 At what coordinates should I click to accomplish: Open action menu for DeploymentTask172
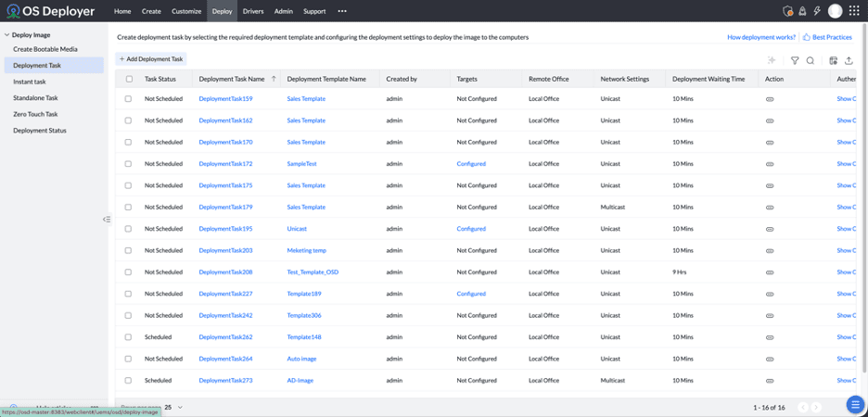(770, 164)
